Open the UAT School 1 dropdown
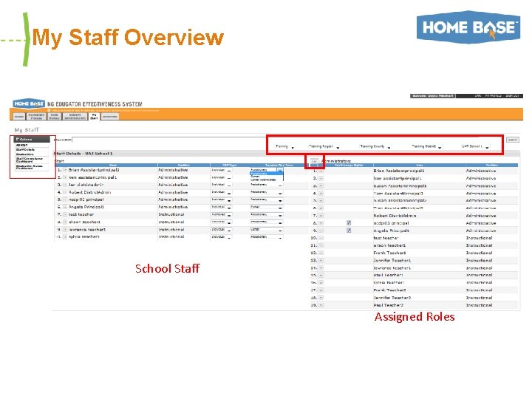Screen dimensions: 532x399 tap(475, 146)
